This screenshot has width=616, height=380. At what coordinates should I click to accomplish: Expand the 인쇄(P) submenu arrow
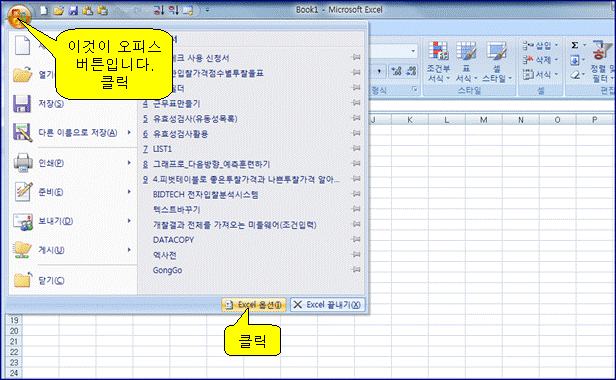click(129, 162)
